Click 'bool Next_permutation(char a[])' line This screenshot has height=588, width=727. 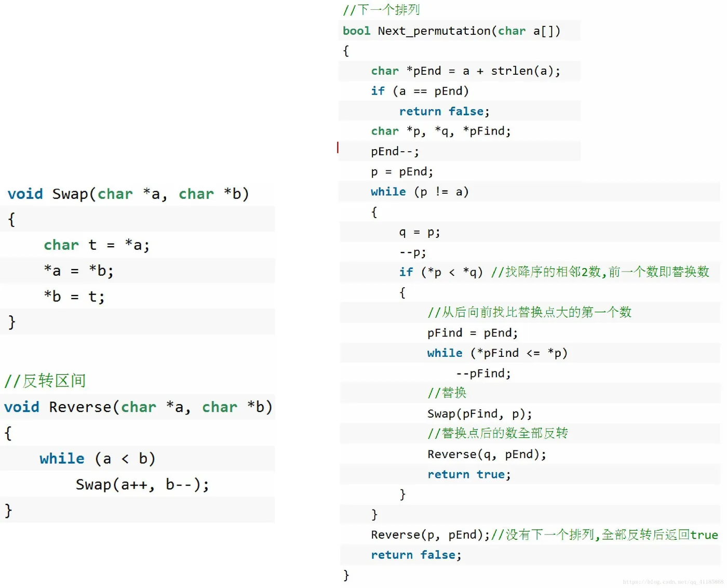point(451,31)
